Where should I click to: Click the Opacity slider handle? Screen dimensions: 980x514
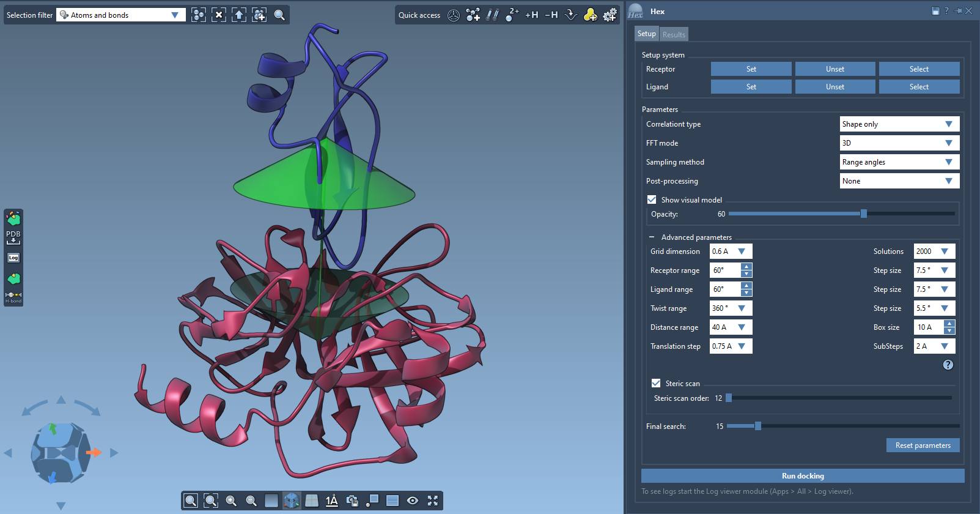point(863,214)
